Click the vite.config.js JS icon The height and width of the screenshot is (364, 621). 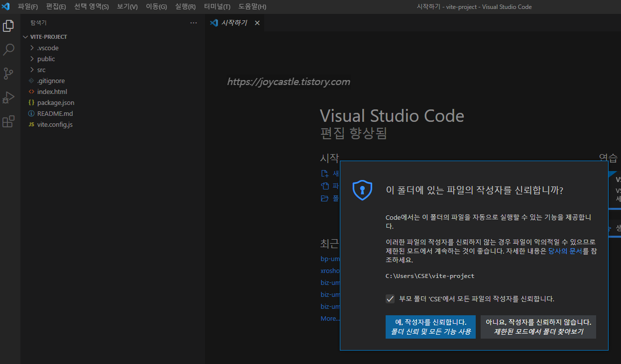point(31,124)
